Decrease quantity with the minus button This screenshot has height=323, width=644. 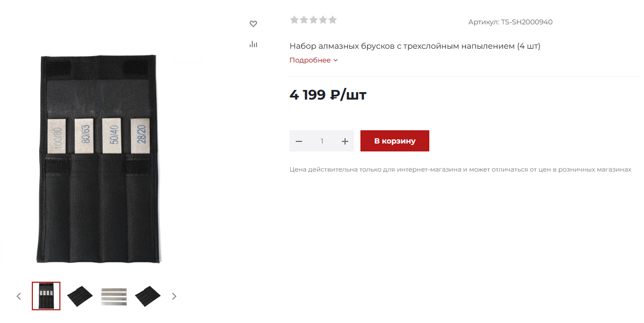click(299, 141)
